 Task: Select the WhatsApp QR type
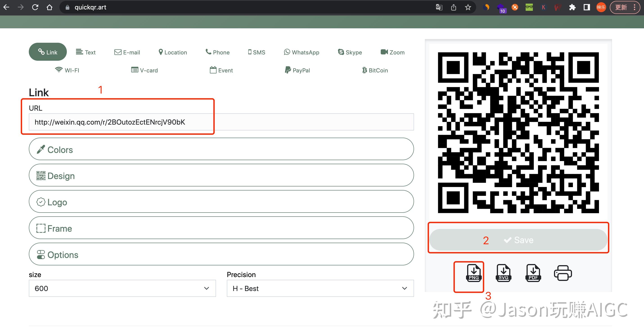click(302, 52)
